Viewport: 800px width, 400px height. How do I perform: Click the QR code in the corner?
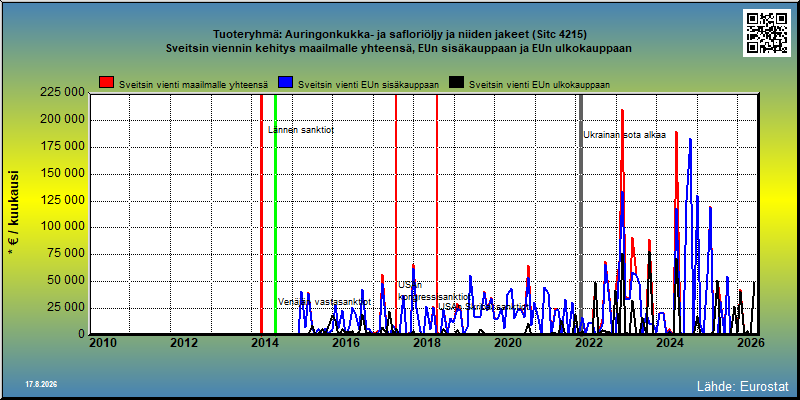[x=767, y=33]
